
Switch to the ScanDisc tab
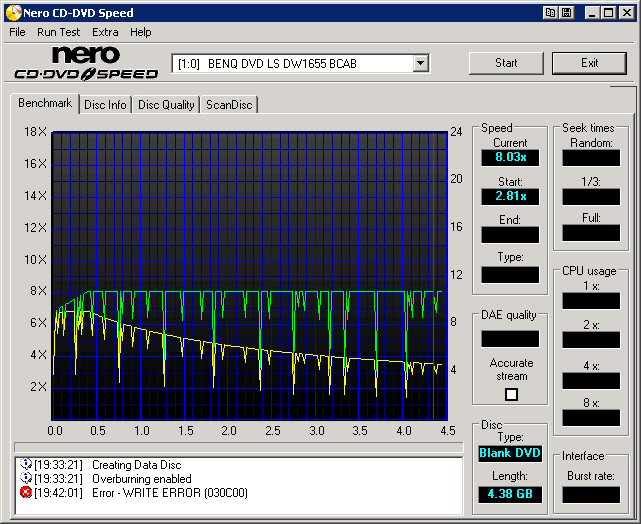coord(229,105)
